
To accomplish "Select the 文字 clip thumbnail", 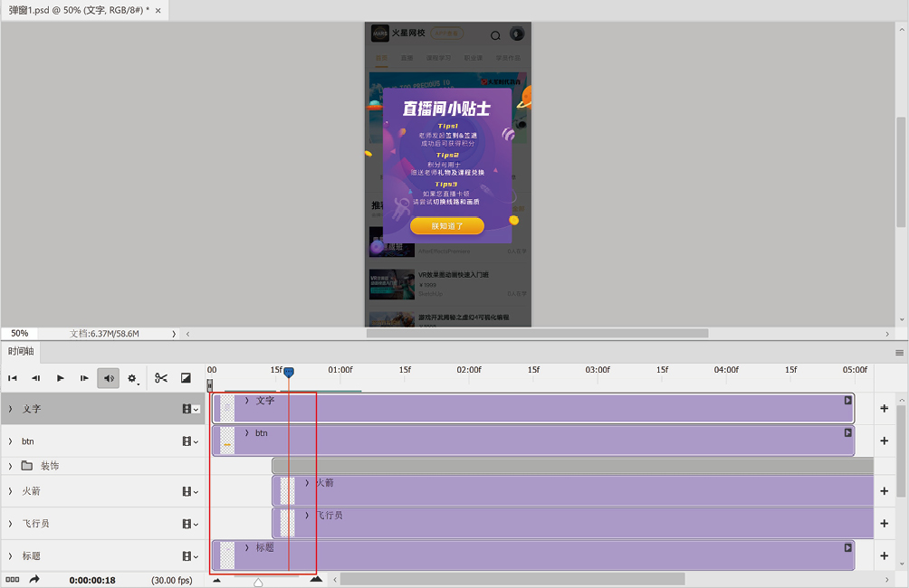I will tap(227, 408).
